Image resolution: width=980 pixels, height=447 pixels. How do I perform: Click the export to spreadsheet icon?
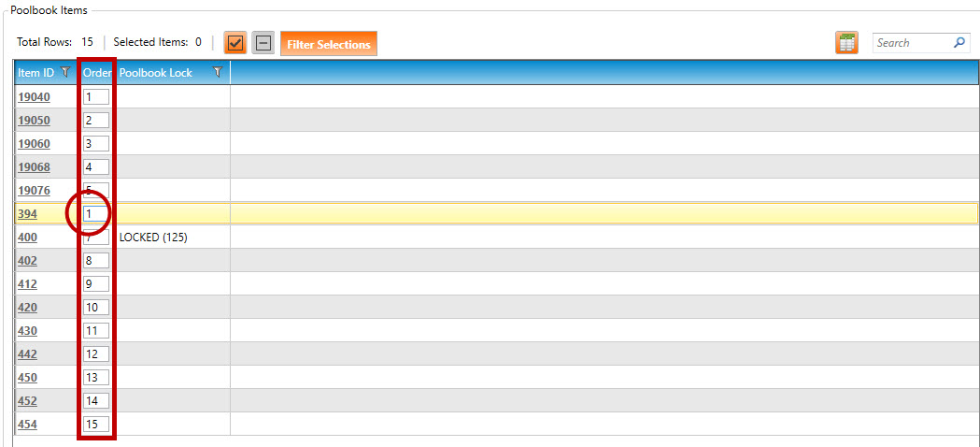point(846,43)
